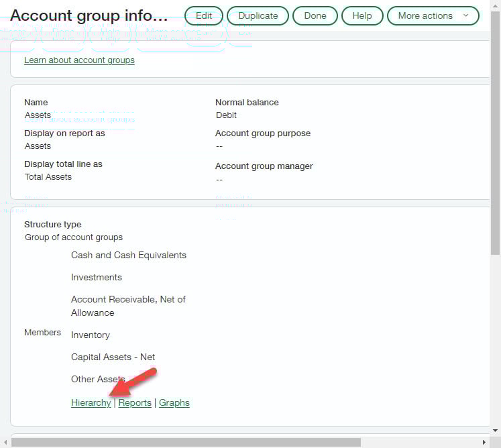Select the Investments member

tap(97, 278)
